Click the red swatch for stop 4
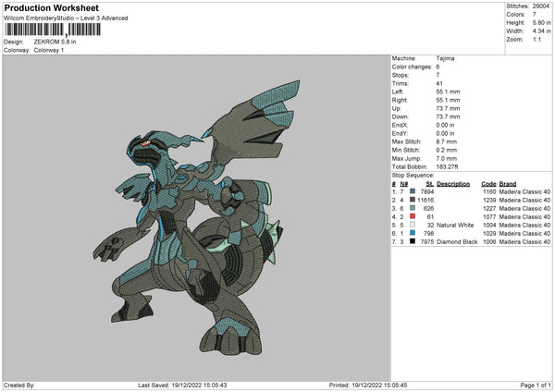 tap(413, 216)
